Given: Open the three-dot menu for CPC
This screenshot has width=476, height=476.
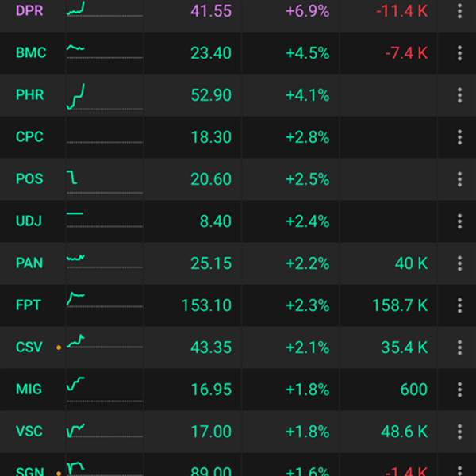Looking at the screenshot, I should click(x=459, y=137).
